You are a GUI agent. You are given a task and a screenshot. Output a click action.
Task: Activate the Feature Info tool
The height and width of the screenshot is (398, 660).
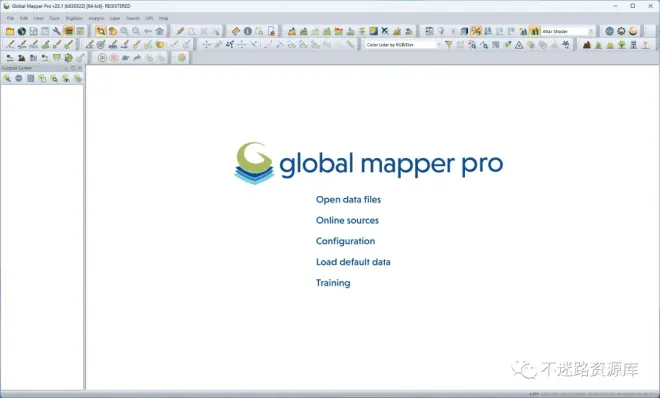(248, 31)
